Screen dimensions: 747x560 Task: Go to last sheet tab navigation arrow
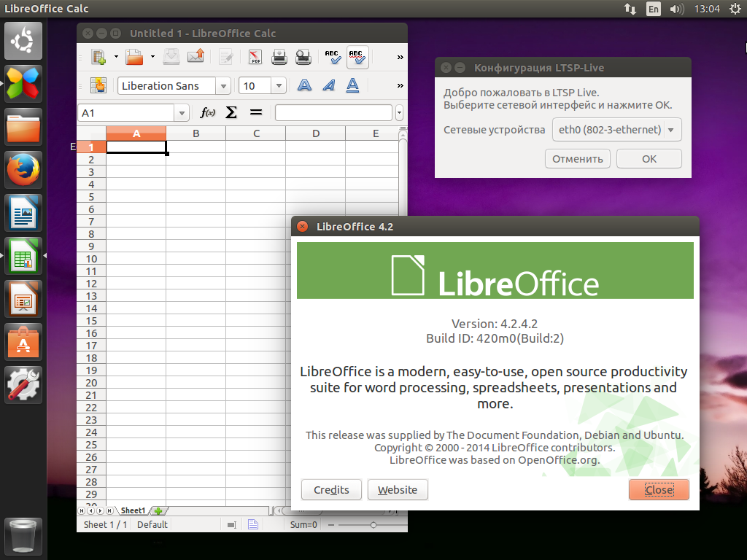[x=109, y=511]
